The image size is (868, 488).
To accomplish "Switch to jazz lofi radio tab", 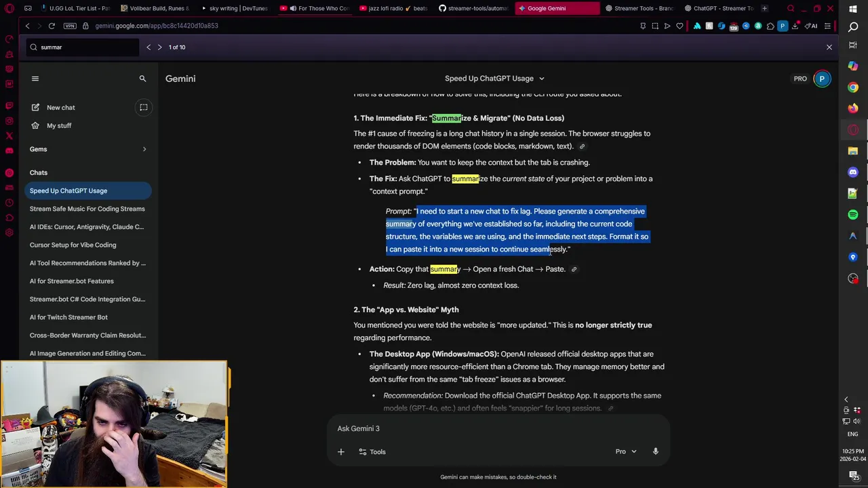I will (x=393, y=8).
